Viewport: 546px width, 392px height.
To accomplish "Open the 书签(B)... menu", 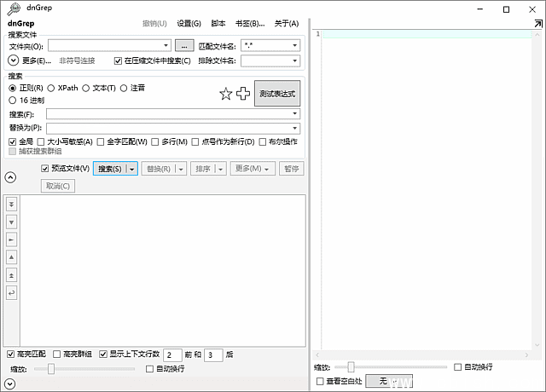I will (x=250, y=23).
